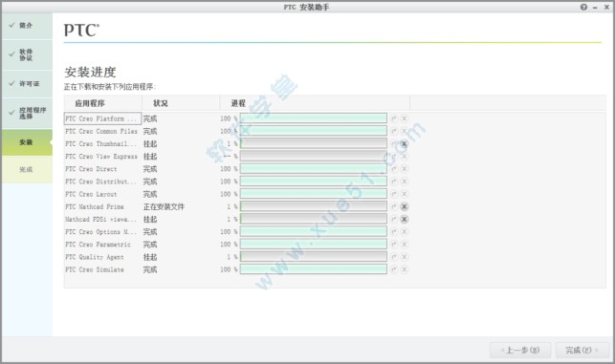Go to the 简介 step in sidebar
615x364 pixels.
point(27,26)
